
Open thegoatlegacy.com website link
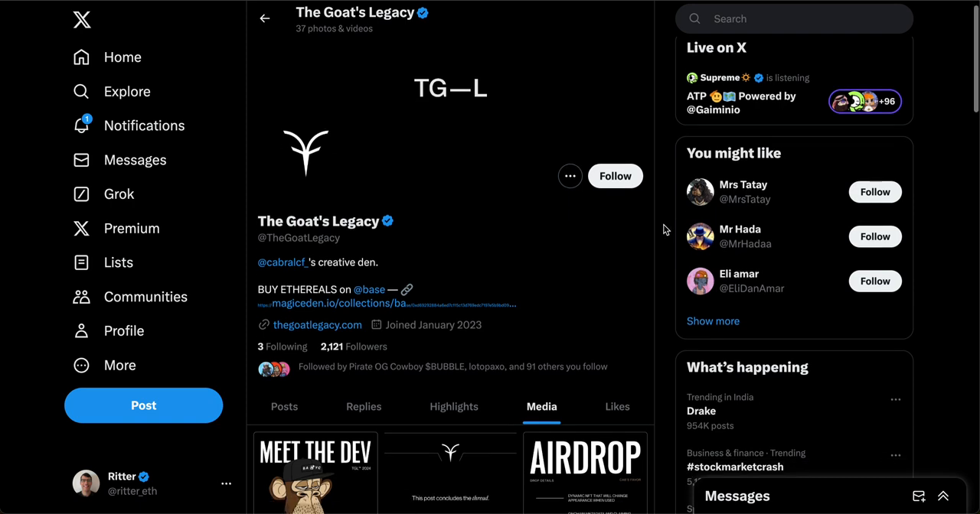point(317,325)
